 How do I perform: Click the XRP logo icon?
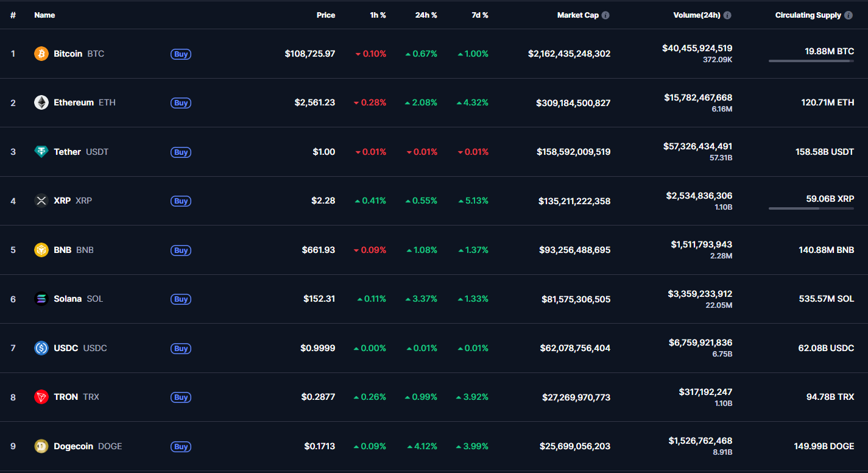point(41,201)
